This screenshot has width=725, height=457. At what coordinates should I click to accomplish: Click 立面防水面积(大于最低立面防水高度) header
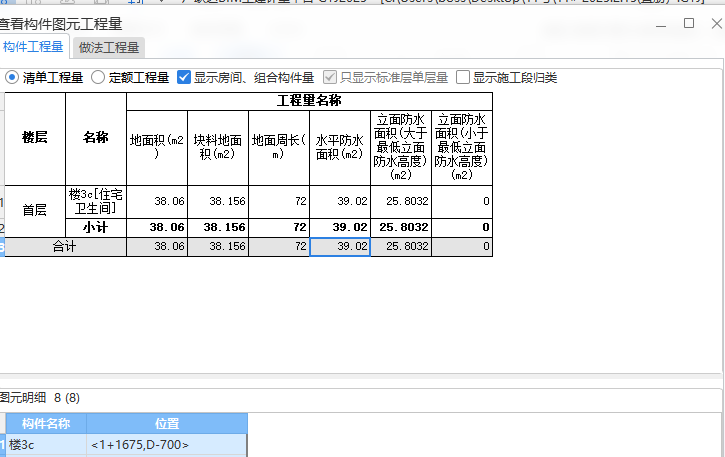coord(401,148)
